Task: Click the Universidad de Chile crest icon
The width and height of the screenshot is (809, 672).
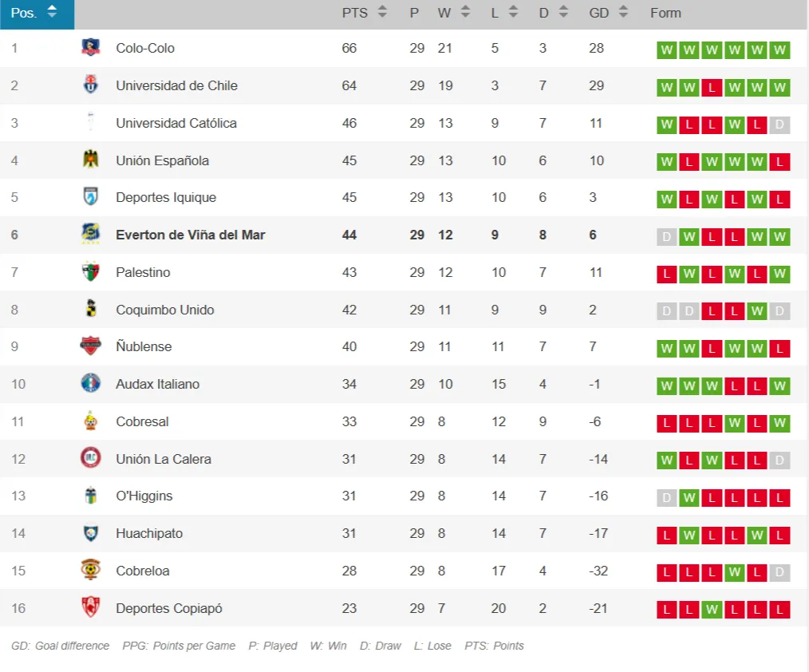Action: (x=91, y=85)
